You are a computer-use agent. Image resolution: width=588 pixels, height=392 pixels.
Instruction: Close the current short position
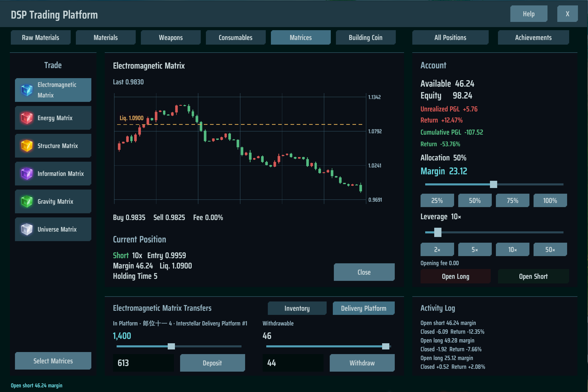click(364, 272)
